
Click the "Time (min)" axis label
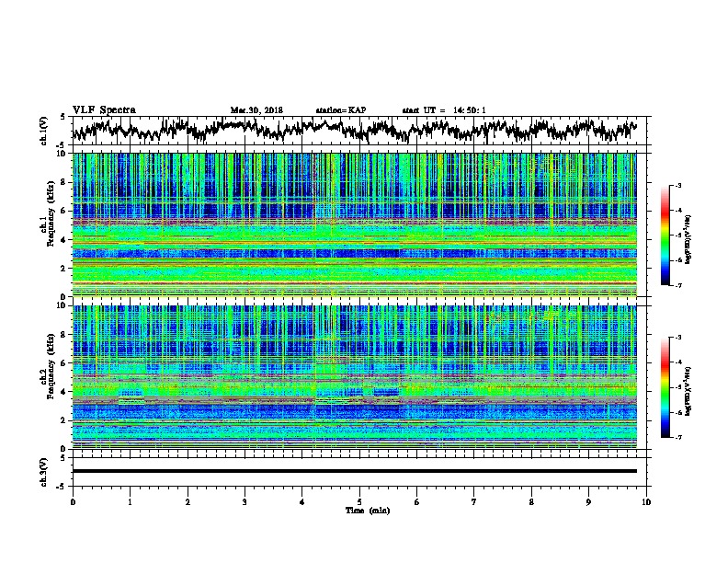[368, 511]
